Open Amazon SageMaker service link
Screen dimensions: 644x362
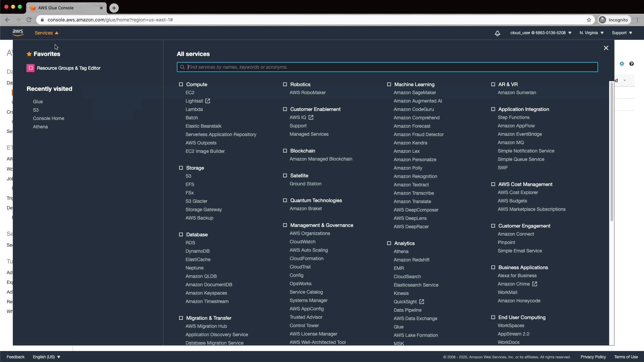coord(415,93)
